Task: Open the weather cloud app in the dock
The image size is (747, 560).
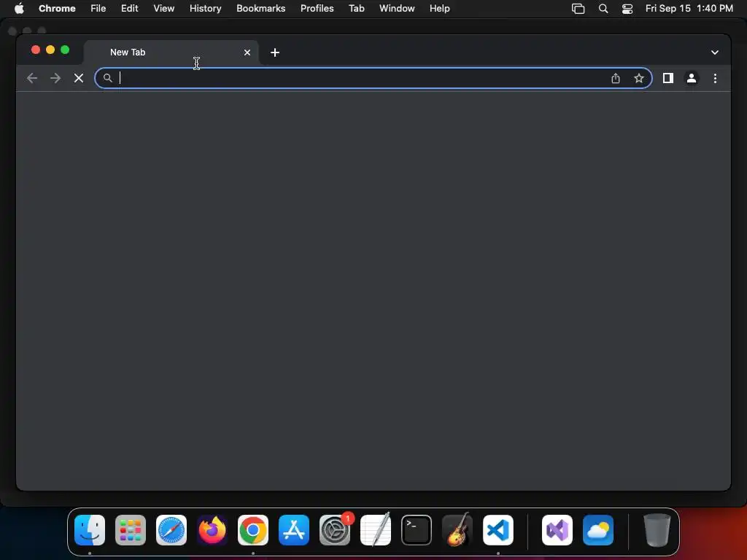Action: tap(598, 530)
